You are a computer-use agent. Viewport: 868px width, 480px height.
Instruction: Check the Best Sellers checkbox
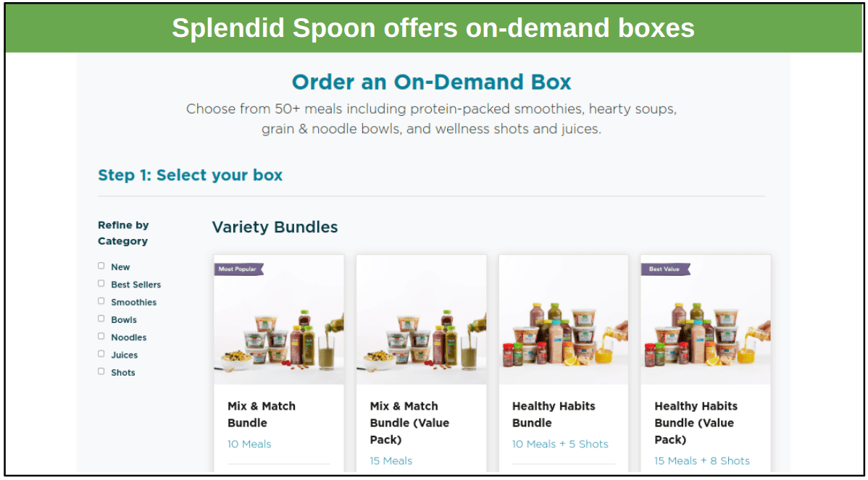[101, 284]
